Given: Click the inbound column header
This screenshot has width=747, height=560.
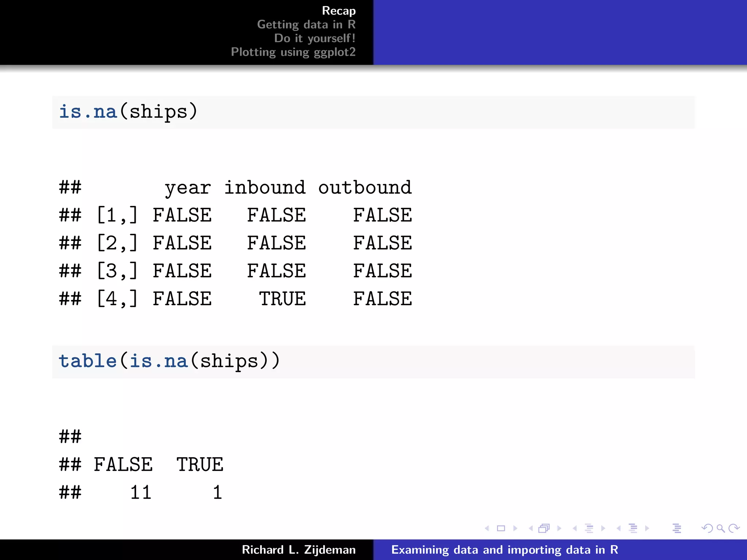Looking at the screenshot, I should point(265,187).
